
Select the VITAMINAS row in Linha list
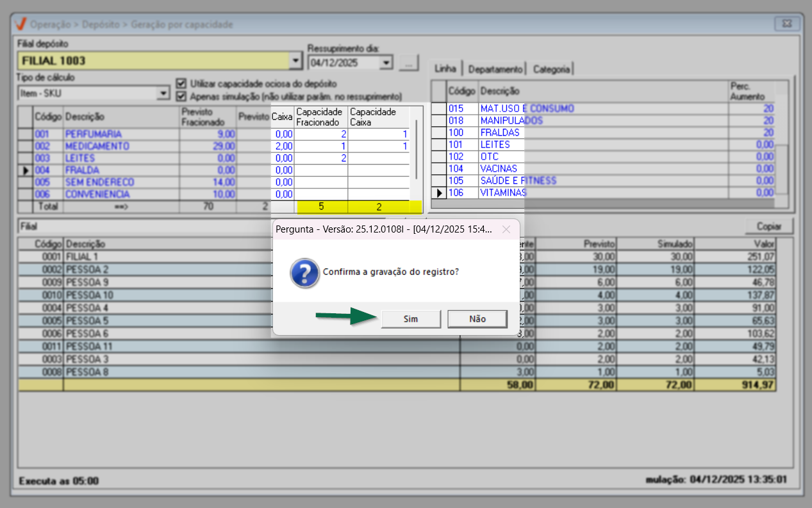[502, 193]
